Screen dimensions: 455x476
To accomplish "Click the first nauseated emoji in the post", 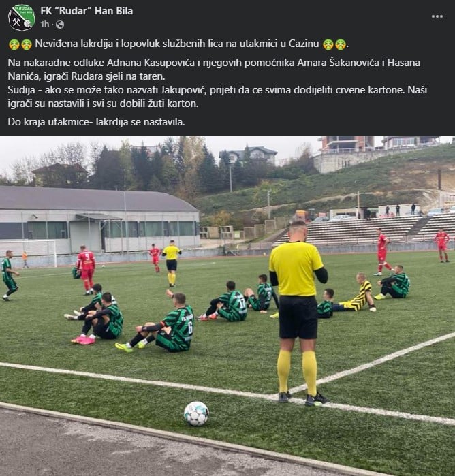I will (14, 44).
